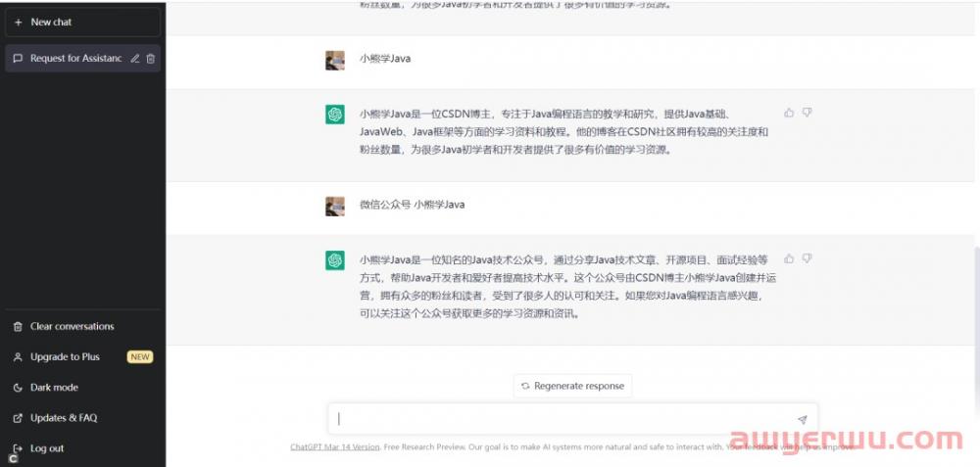The height and width of the screenshot is (467, 980).
Task: Thumbs up the Java技术公众号 response
Action: [789, 258]
